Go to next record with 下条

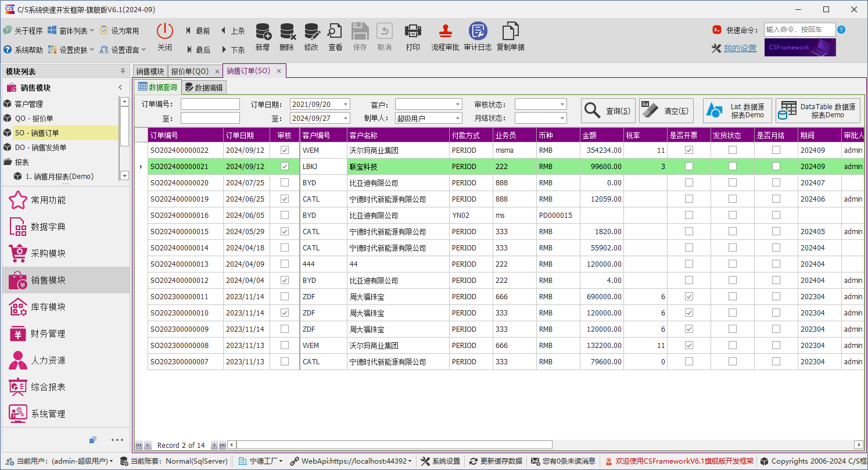[232, 50]
